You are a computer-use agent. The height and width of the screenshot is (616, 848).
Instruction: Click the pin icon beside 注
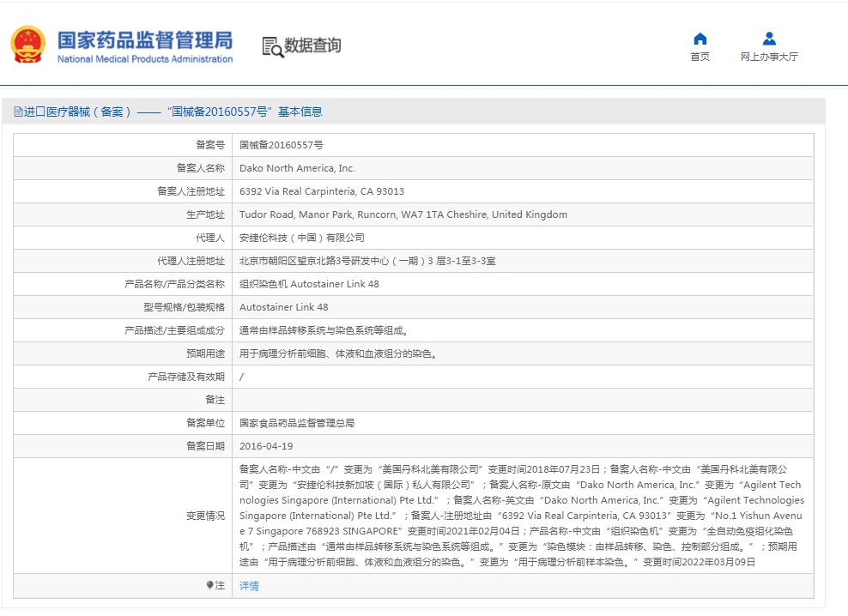pos(209,585)
